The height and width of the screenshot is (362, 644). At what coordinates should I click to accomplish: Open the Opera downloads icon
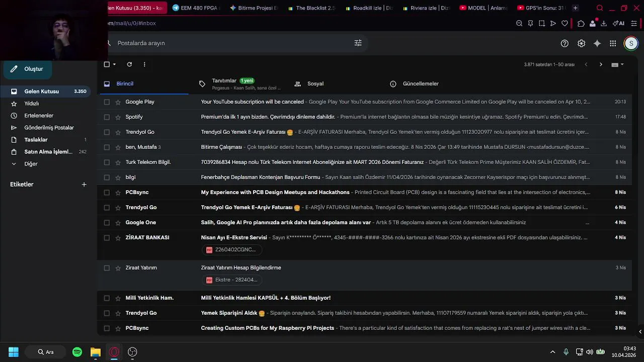click(604, 23)
